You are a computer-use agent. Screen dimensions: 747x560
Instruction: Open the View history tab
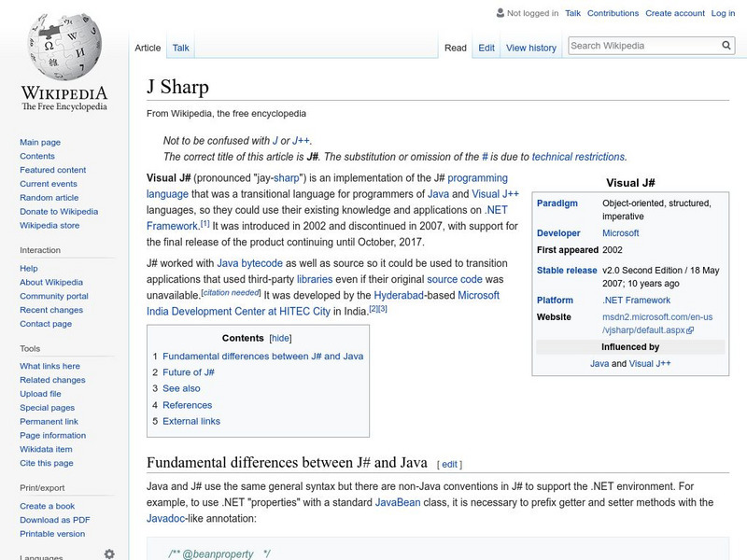(x=531, y=48)
